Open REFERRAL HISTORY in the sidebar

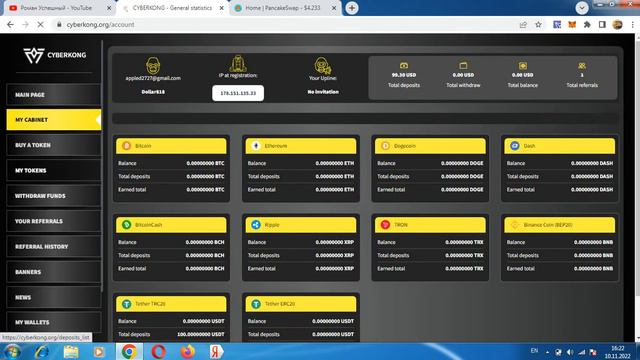click(x=53, y=247)
